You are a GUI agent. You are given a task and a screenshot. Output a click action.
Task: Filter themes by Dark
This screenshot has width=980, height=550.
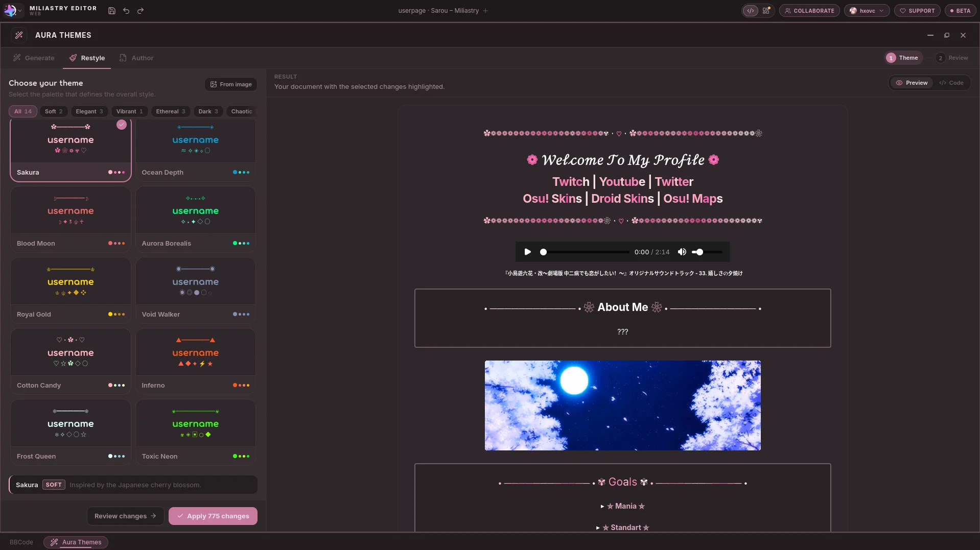point(208,111)
